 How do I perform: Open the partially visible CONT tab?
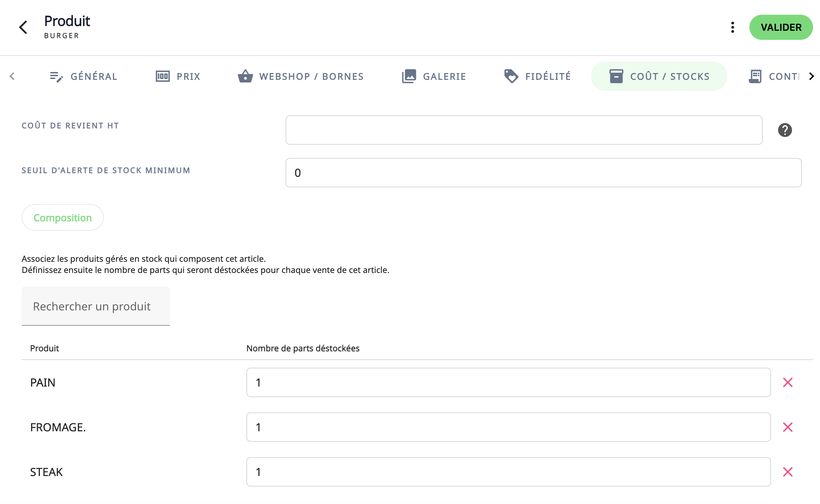(x=773, y=76)
